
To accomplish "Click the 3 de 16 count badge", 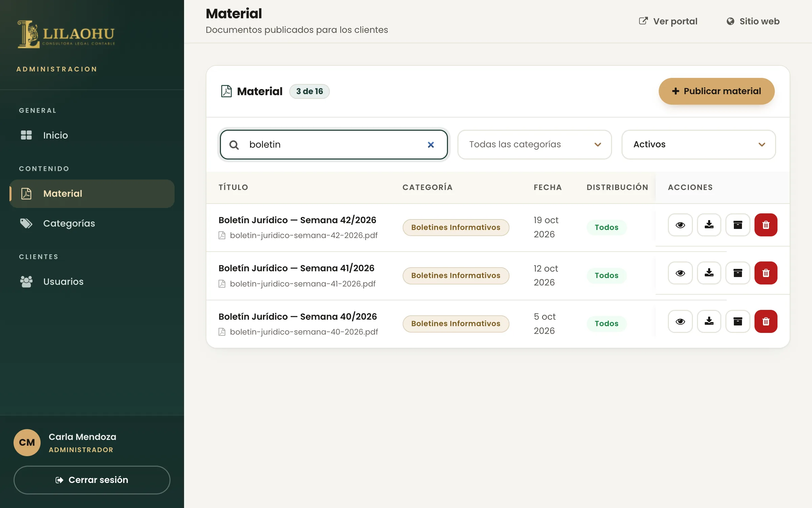I will 310,91.
